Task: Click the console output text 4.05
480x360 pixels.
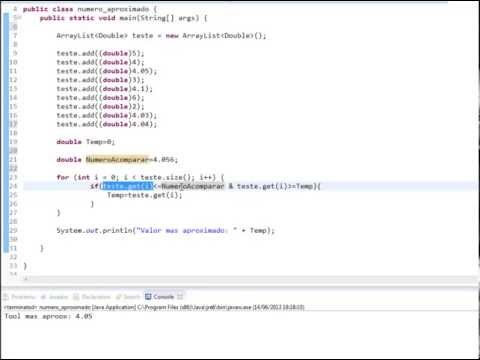Action: click(x=84, y=316)
